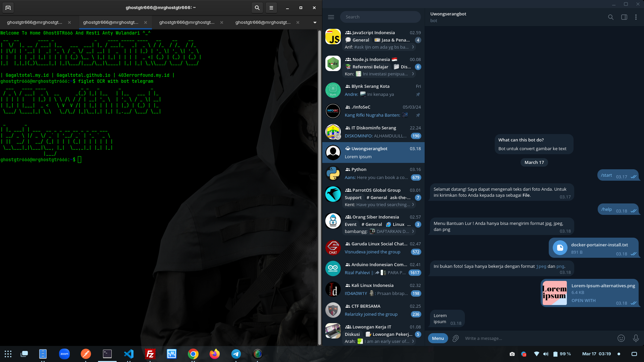Open Telegram hamburger main menu
The image size is (644, 362).
pyautogui.click(x=331, y=17)
